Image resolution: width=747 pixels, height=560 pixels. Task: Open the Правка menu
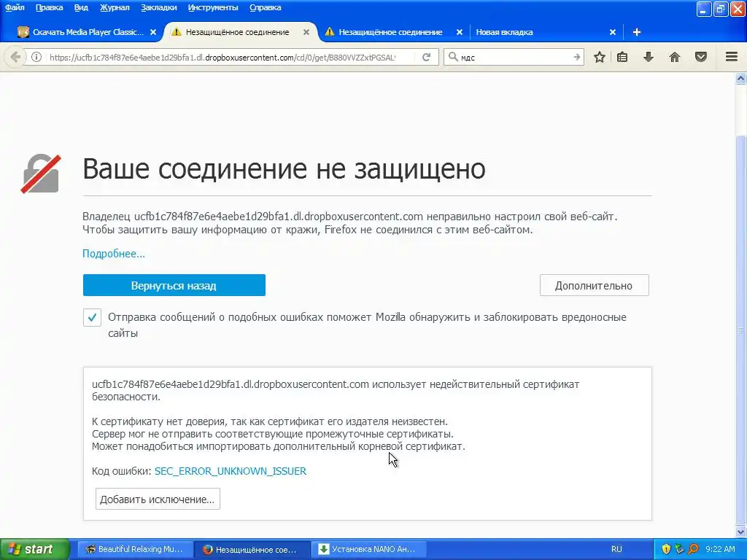tap(49, 7)
